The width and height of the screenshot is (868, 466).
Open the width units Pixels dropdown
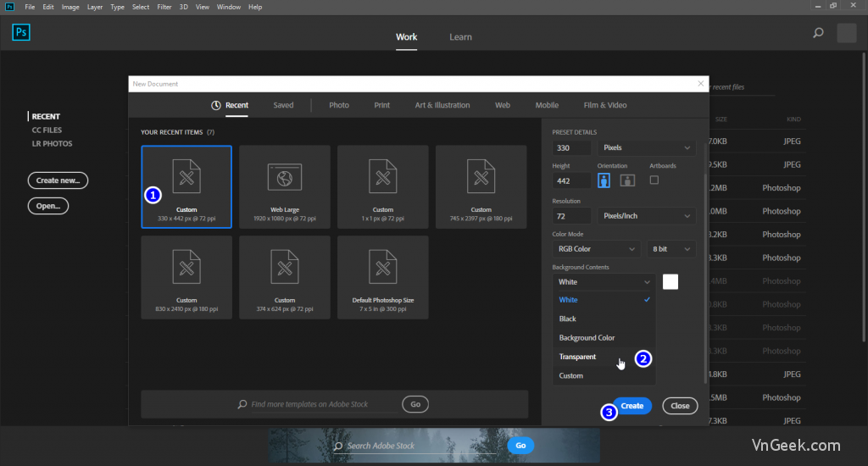[x=647, y=147]
